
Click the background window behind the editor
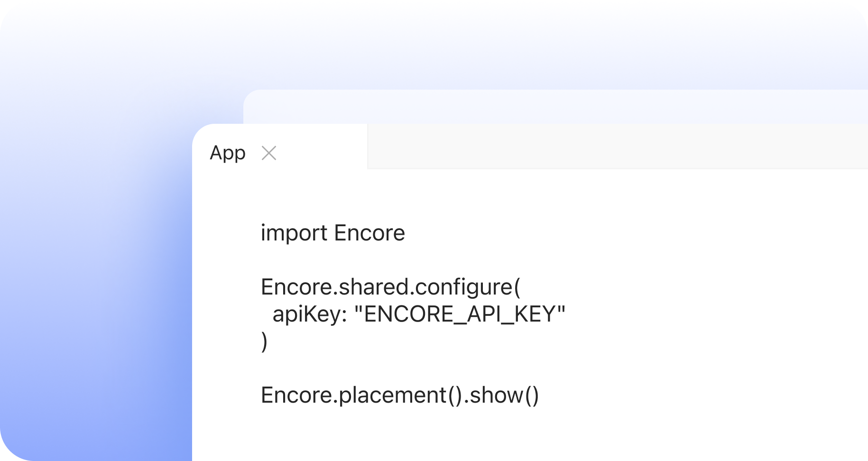pos(555,107)
